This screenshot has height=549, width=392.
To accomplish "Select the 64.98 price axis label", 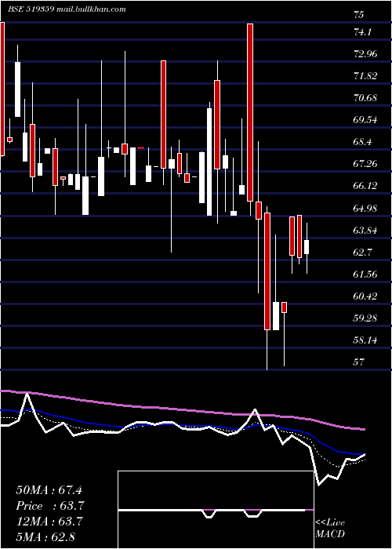I will (366, 209).
